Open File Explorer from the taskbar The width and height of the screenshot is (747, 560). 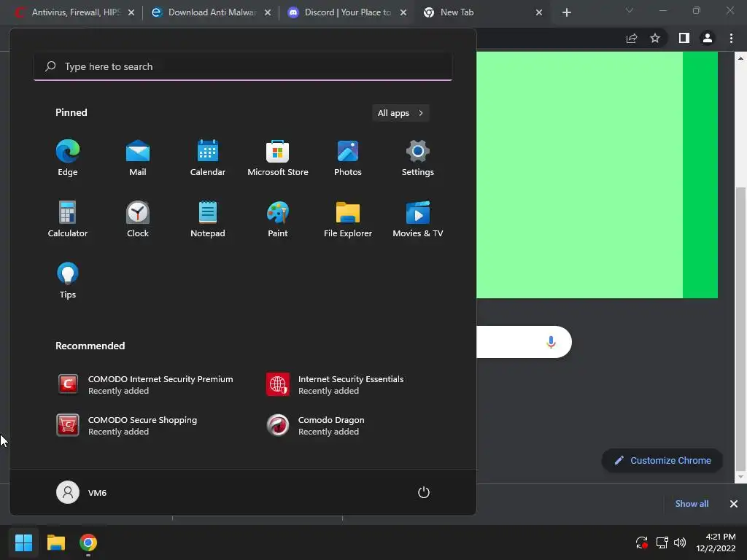pos(55,542)
